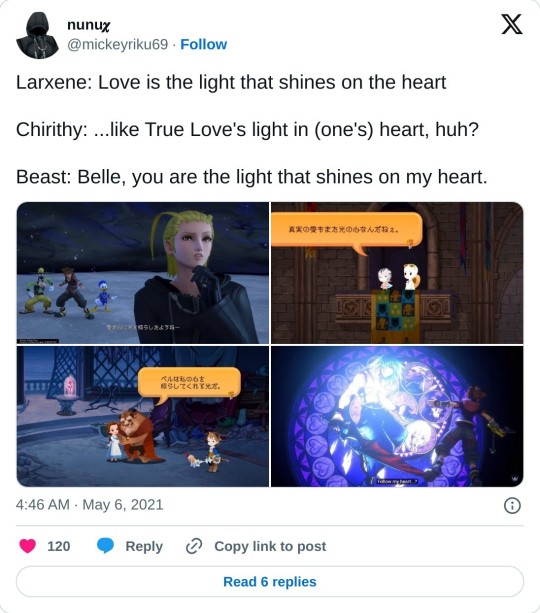Screen dimensions: 540x613
Task: Open the hooded profile avatar
Action: coord(37,35)
